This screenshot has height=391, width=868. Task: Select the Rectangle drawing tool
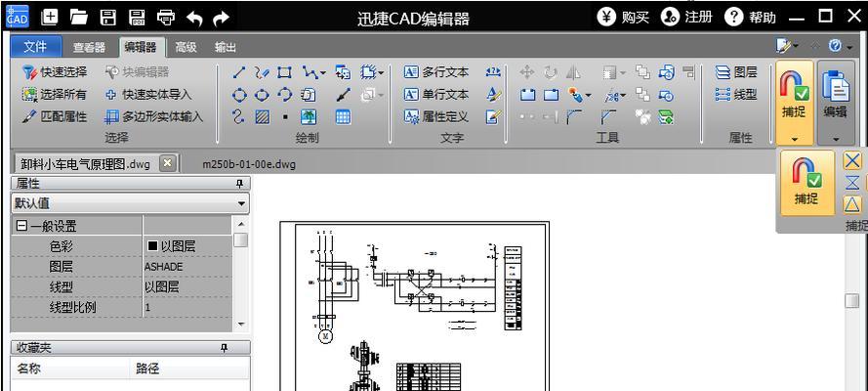click(x=284, y=72)
